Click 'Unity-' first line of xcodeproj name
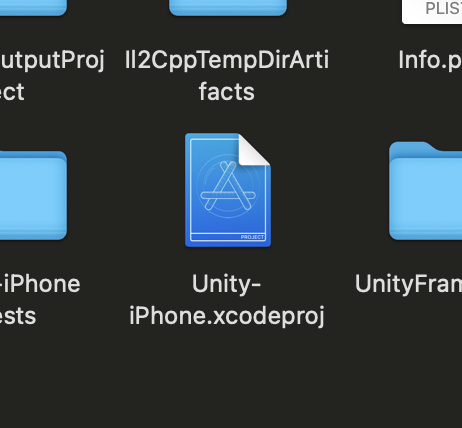This screenshot has height=428, width=462. [x=226, y=284]
